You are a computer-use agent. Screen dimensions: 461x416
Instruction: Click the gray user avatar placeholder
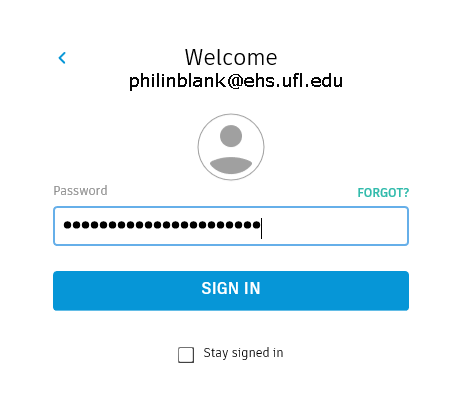coord(231,147)
